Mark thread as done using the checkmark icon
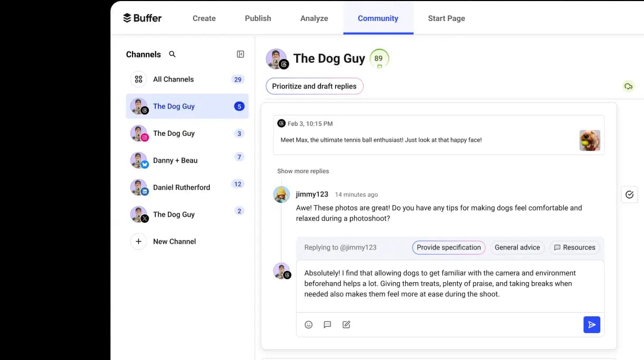Viewport: 644px width, 360px height. tap(629, 194)
